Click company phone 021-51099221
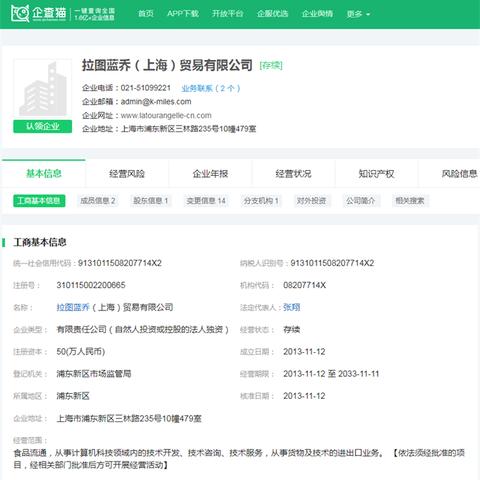Screen dimensions: 480x480 [x=146, y=88]
